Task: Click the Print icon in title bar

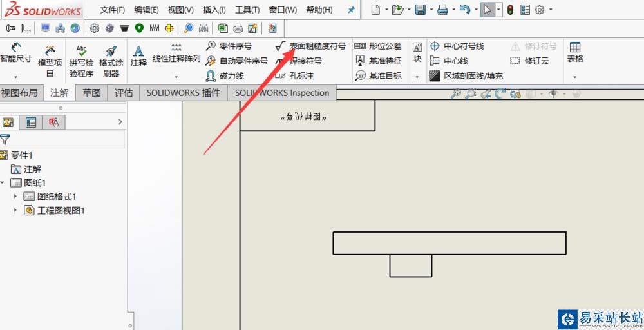Action: [442, 10]
